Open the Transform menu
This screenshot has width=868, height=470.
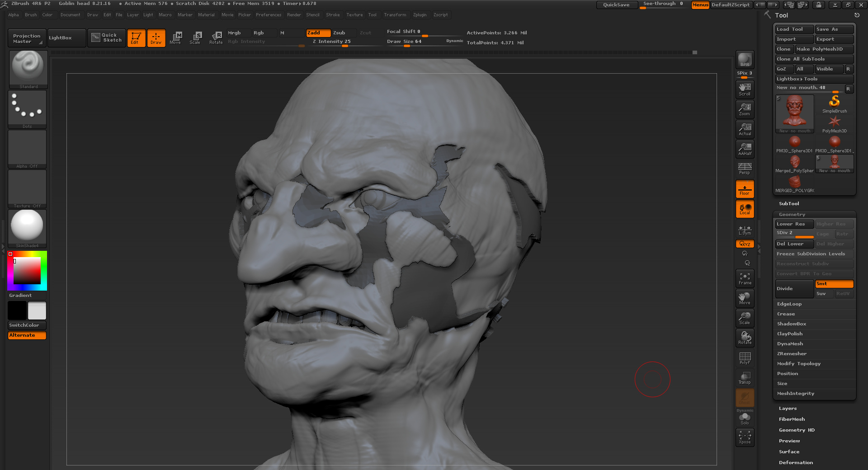pos(395,15)
